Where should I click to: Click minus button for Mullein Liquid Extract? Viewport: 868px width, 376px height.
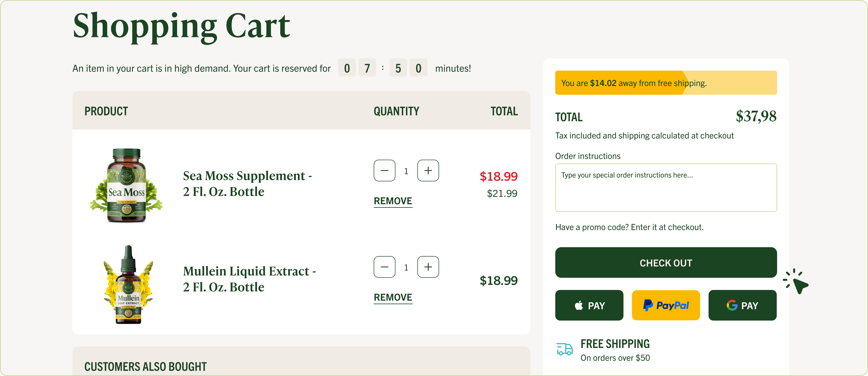pyautogui.click(x=384, y=267)
